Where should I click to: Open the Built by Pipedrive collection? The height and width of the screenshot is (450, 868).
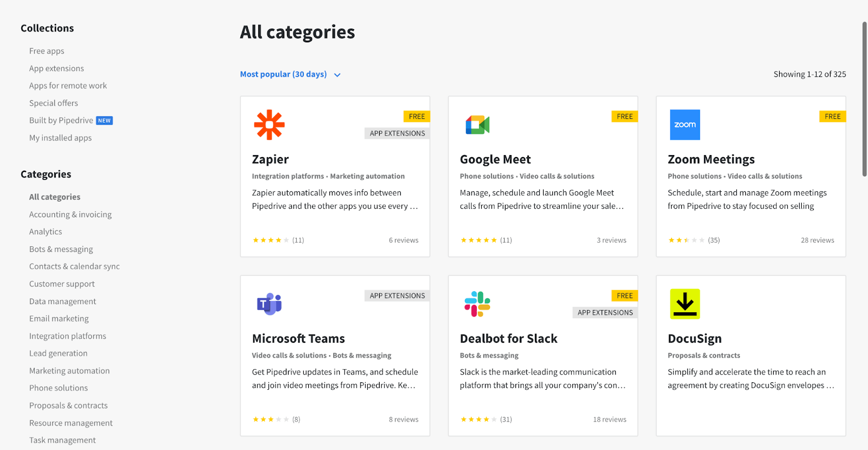pyautogui.click(x=60, y=120)
